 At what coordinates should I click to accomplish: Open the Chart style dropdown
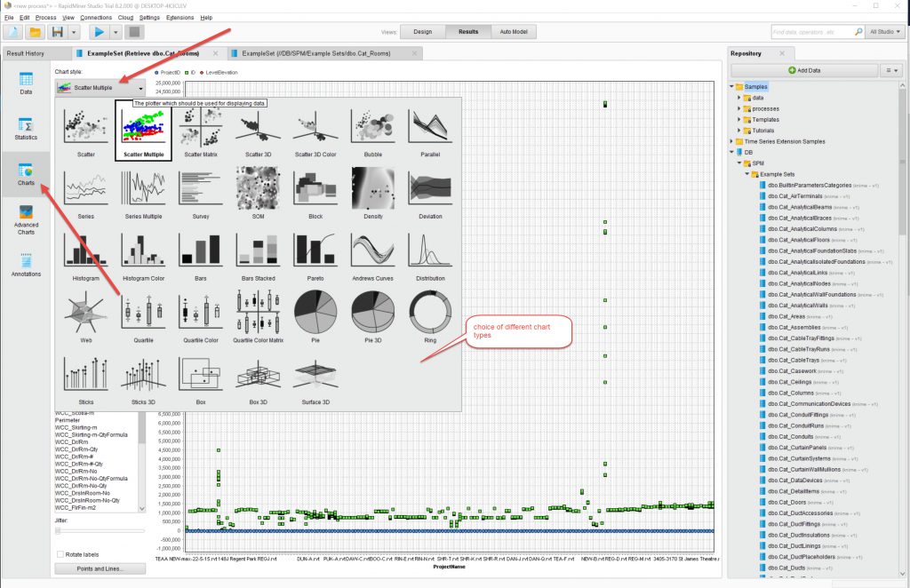(100, 88)
